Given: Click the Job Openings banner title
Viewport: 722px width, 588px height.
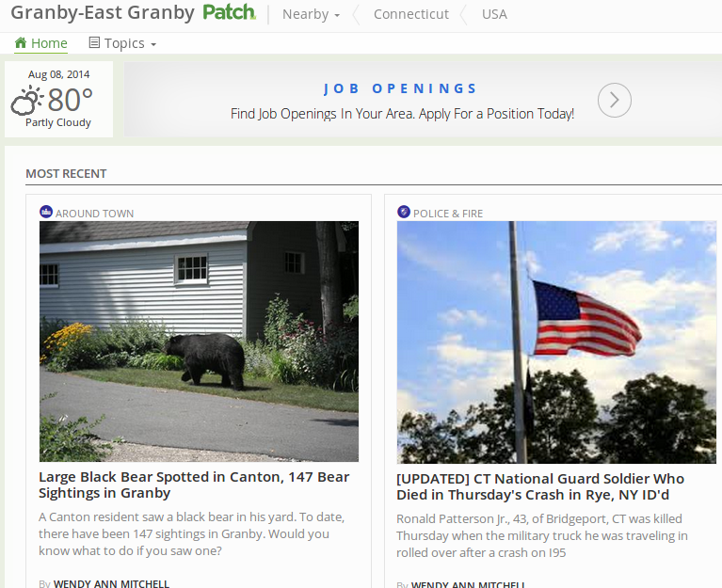Looking at the screenshot, I should coord(401,88).
